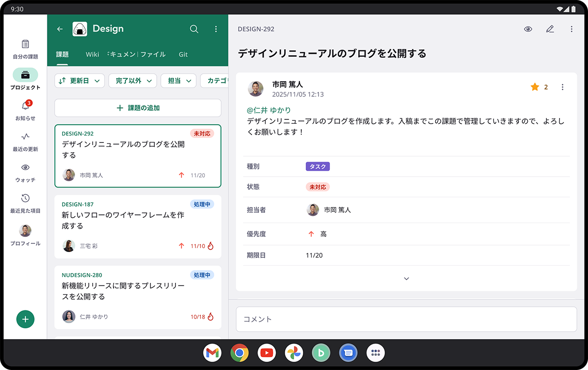Image resolution: width=588 pixels, height=370 pixels.
Task: Toggle the star on 市岡 篤人's comment
Action: click(x=534, y=87)
